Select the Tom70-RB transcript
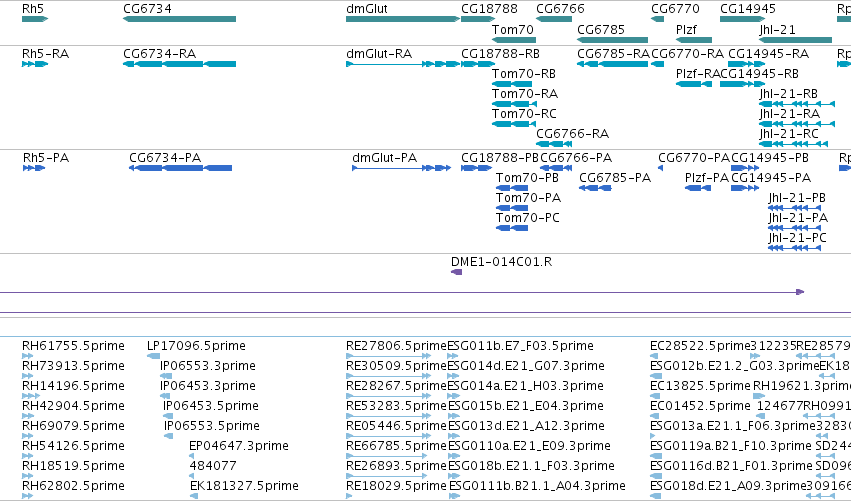This screenshot has width=851, height=501. click(x=512, y=84)
